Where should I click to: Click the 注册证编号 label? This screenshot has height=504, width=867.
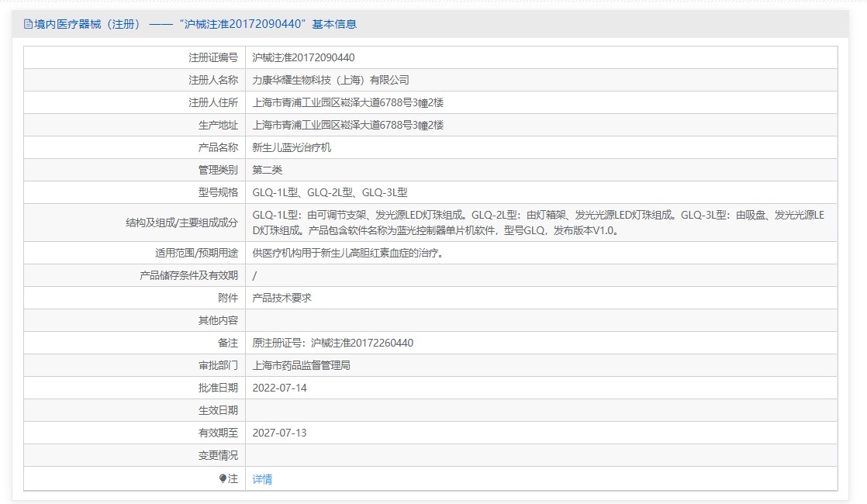[x=213, y=57]
